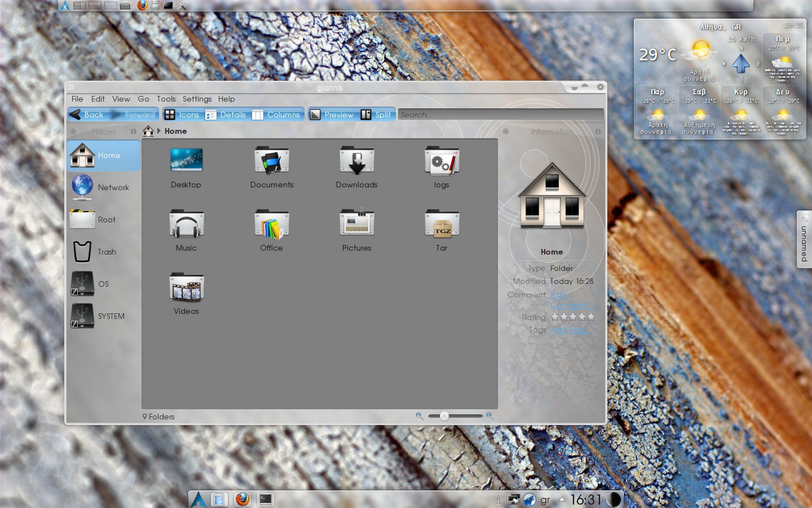Click Firefox icon in top panel

(x=142, y=5)
